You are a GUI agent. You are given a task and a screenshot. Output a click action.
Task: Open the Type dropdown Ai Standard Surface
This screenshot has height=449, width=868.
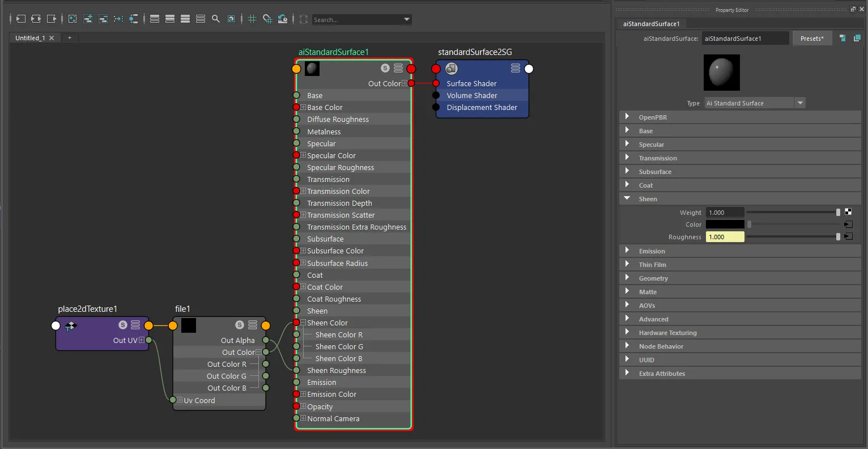[755, 103]
